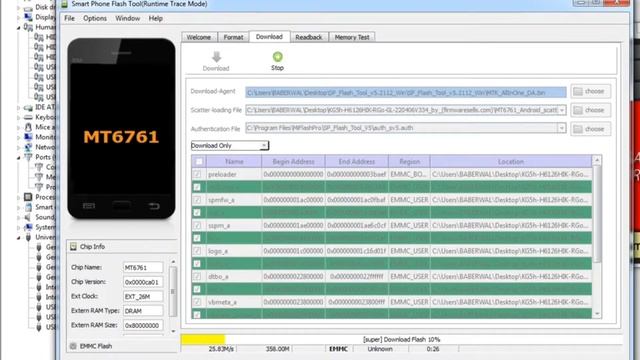Open the Options menu
Image resolution: width=640 pixels, height=360 pixels.
95,18
